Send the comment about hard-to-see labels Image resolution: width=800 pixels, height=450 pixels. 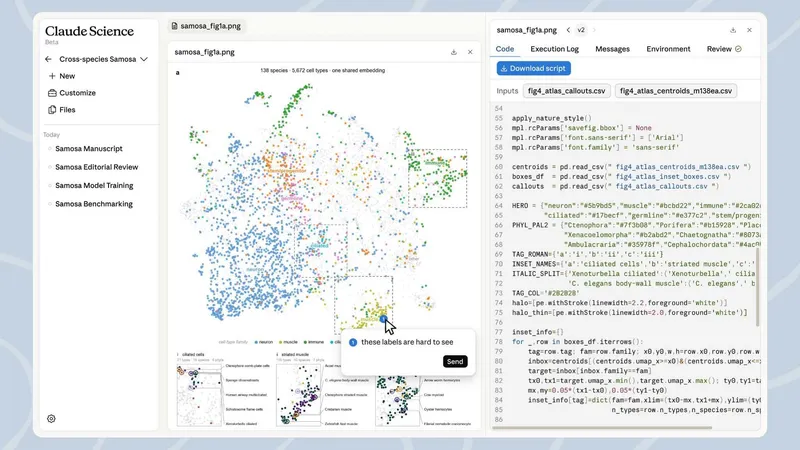click(455, 361)
